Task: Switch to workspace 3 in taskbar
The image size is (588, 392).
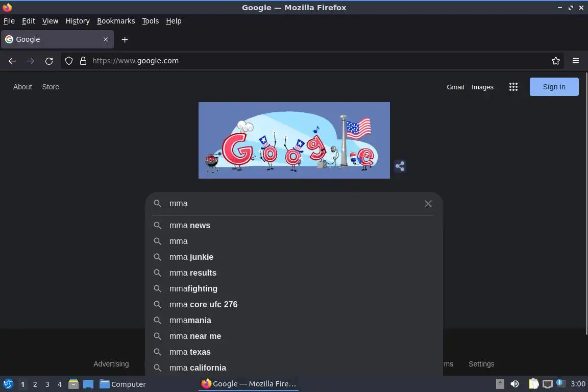Action: 47,384
